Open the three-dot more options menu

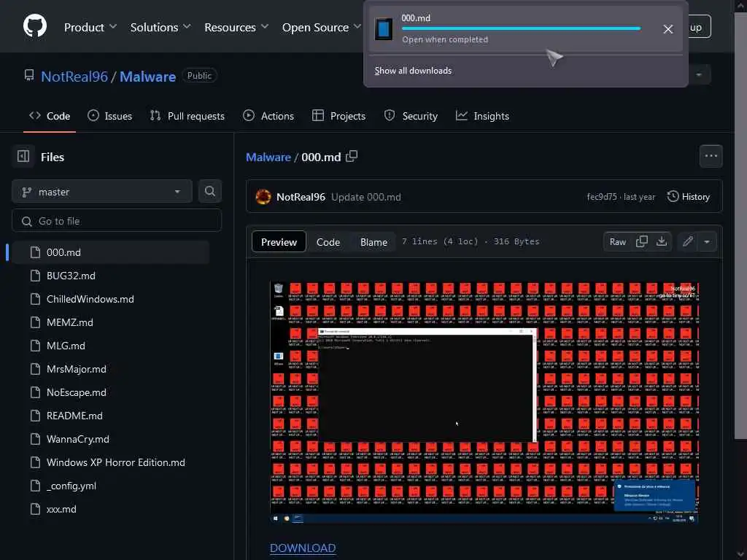711,156
